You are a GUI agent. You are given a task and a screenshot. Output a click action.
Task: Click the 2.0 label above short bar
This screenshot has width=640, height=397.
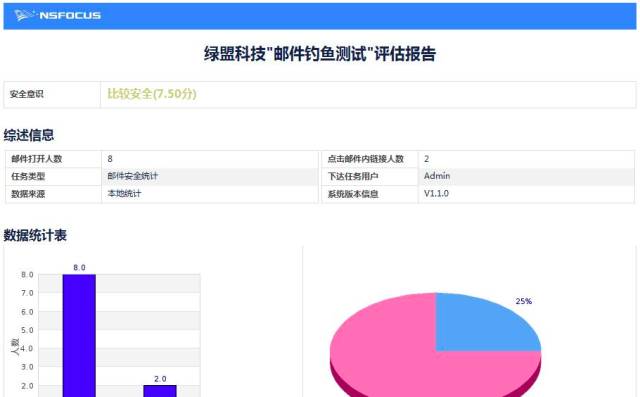(x=160, y=379)
